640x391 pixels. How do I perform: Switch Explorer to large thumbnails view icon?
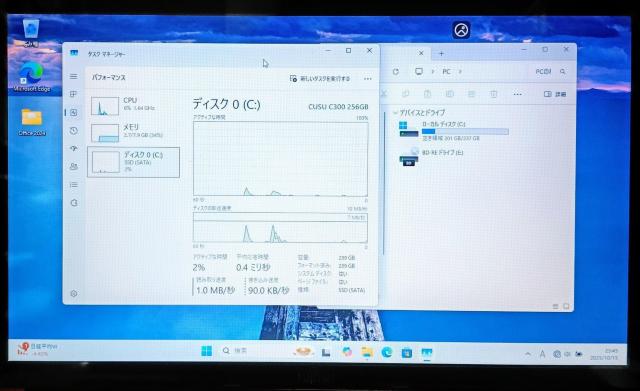click(566, 306)
